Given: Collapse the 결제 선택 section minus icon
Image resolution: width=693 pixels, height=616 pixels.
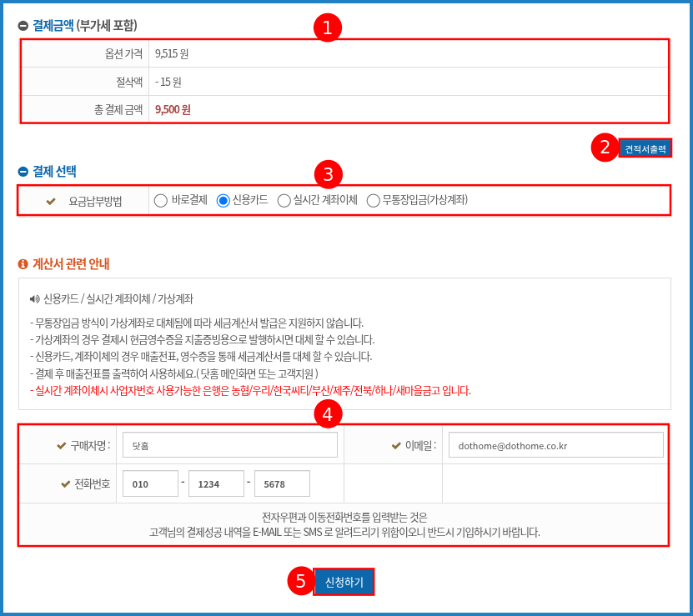Looking at the screenshot, I should [x=23, y=172].
